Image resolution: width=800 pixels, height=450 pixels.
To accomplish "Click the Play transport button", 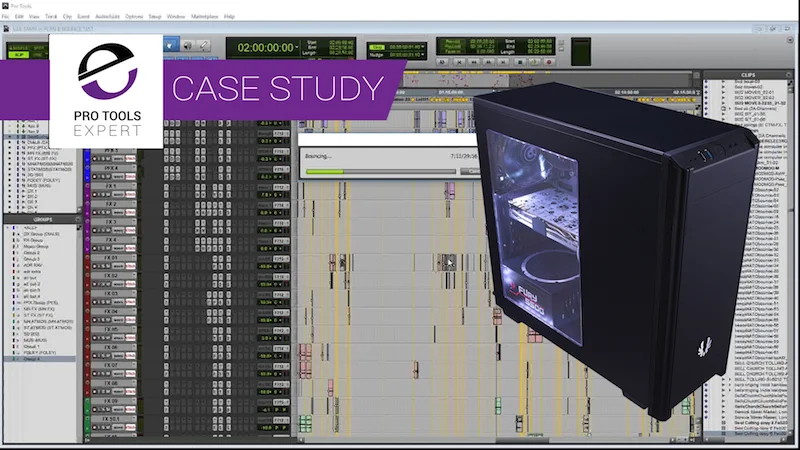I will click(x=534, y=62).
